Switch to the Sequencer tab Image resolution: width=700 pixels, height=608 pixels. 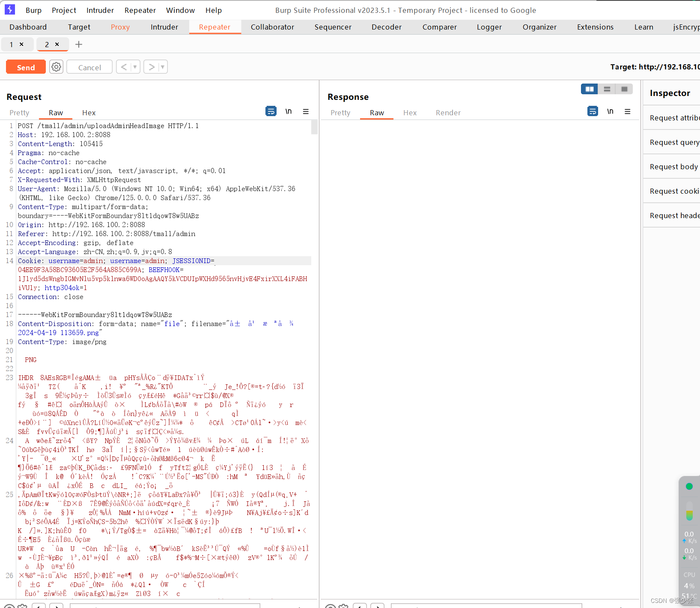(333, 27)
